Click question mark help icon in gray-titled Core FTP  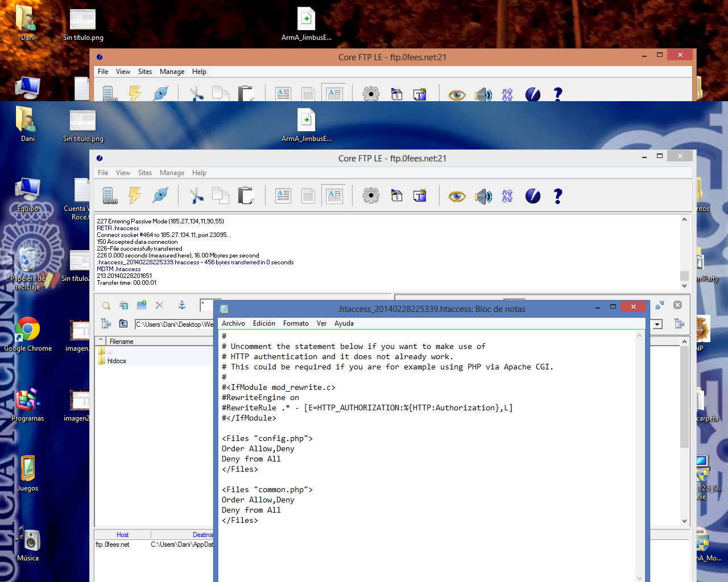point(558,196)
